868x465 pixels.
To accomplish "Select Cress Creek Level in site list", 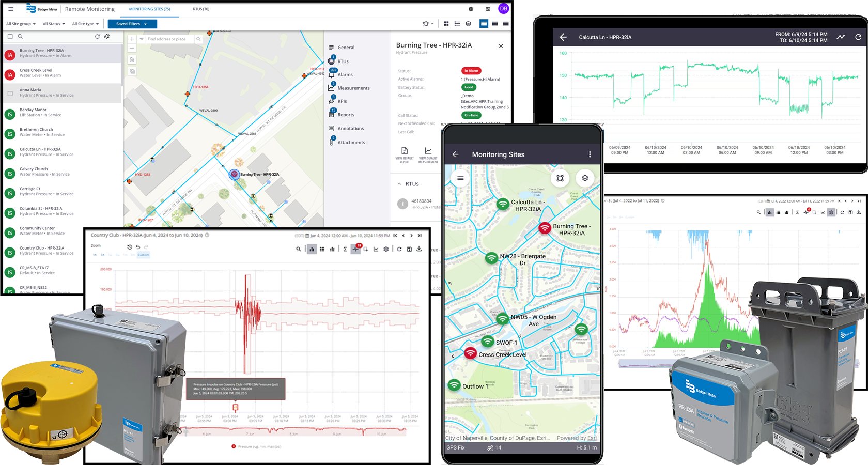I will pos(62,73).
